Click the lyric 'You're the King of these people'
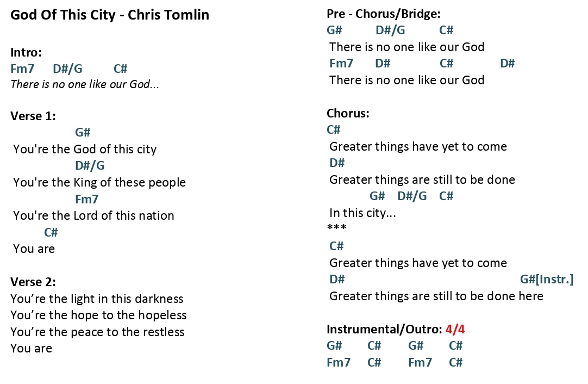The height and width of the screenshot is (384, 588). [99, 182]
